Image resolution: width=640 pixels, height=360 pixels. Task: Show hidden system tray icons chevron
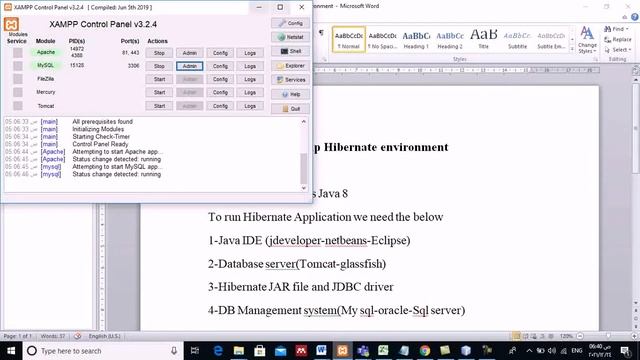pos(529,351)
